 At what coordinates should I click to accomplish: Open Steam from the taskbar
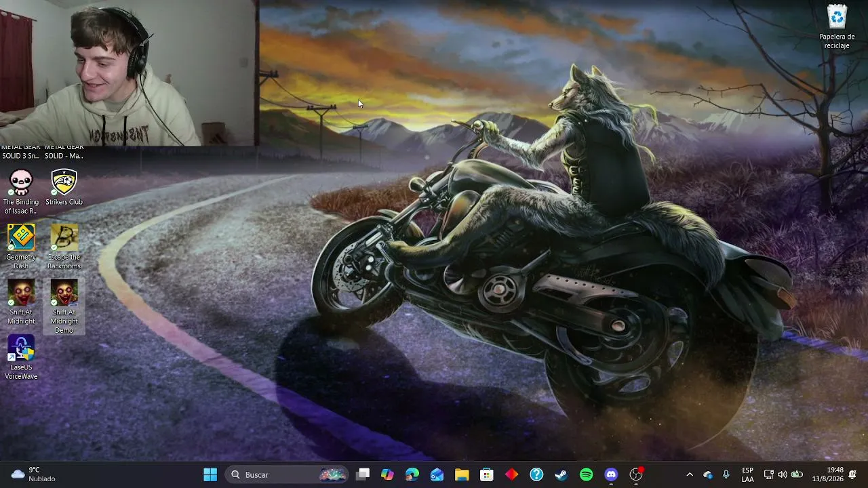561,474
